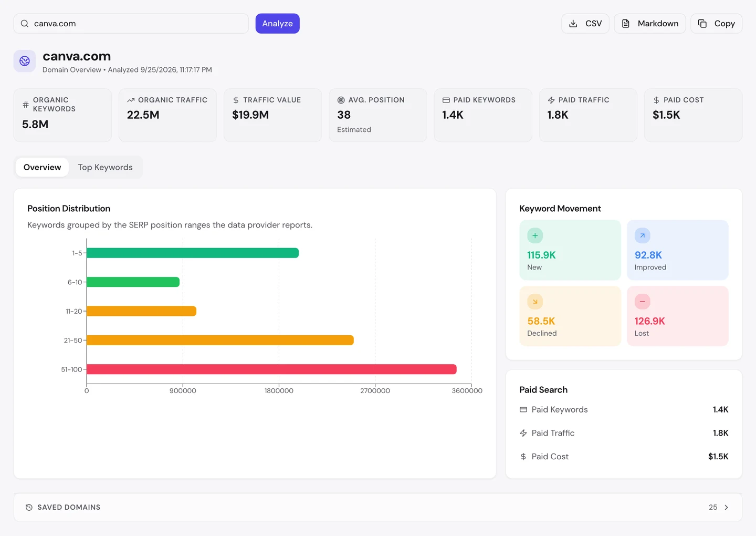Viewport: 756px width, 536px height.
Task: Click the $19.9M Traffic Value figure
Action: click(250, 115)
